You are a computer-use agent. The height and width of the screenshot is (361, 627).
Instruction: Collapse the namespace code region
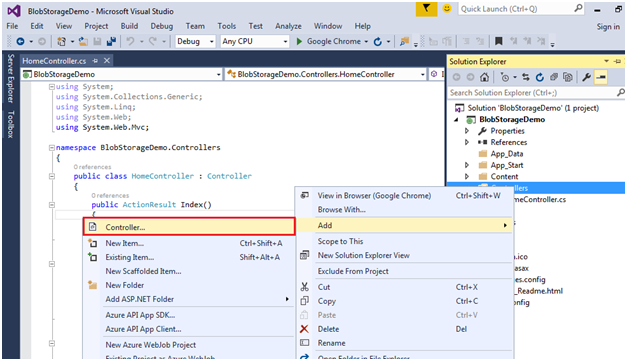(52, 148)
